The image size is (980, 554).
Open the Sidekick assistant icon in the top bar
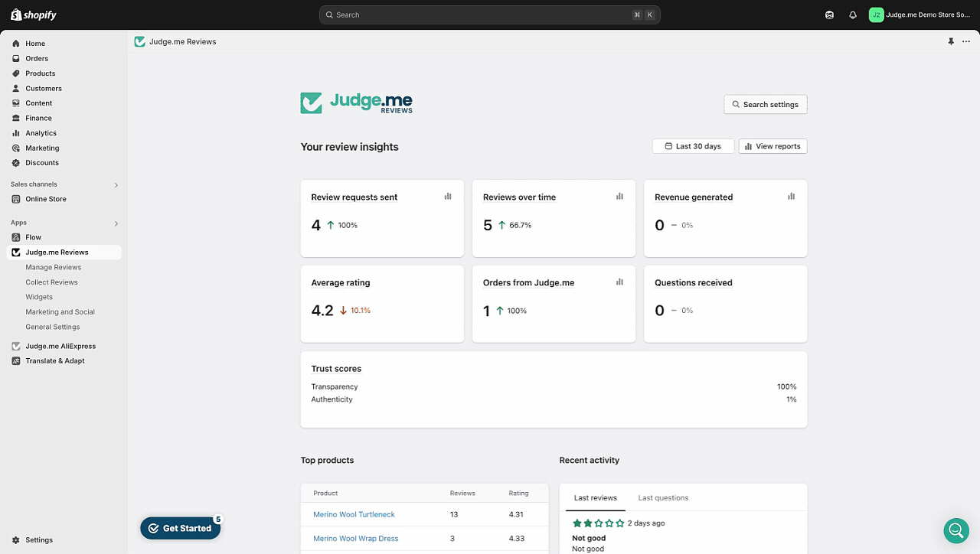(829, 15)
